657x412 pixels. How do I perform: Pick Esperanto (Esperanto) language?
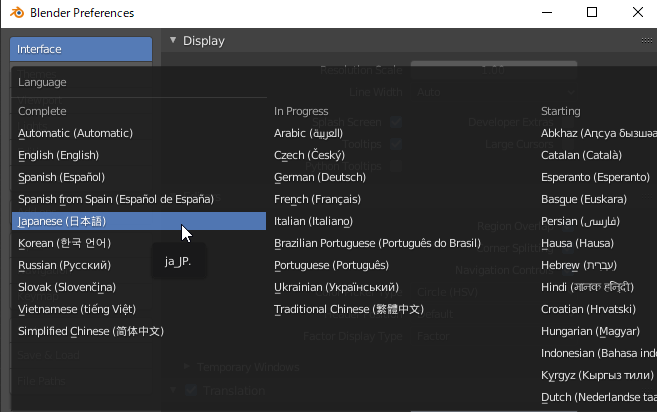click(x=596, y=177)
